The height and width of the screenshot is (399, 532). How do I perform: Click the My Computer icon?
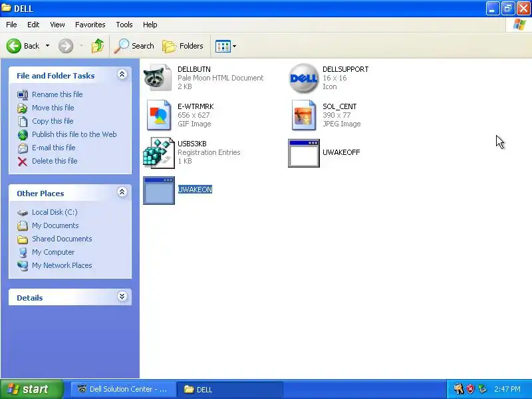click(23, 253)
